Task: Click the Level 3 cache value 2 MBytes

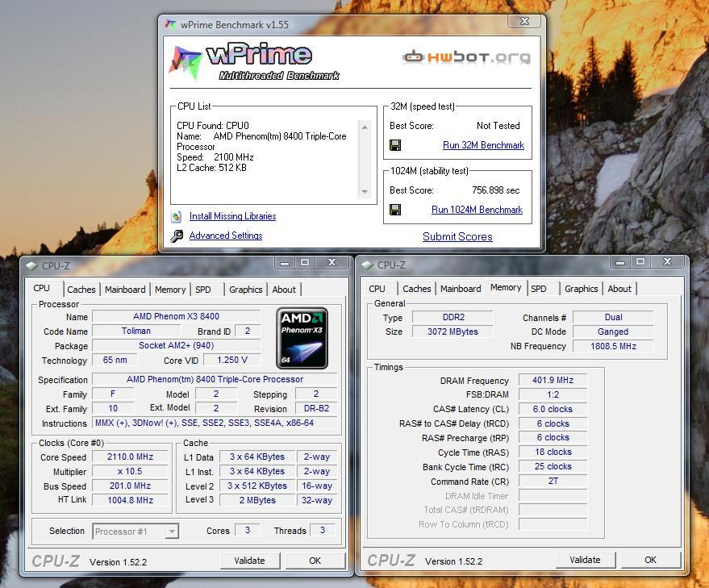Action: click(x=257, y=500)
